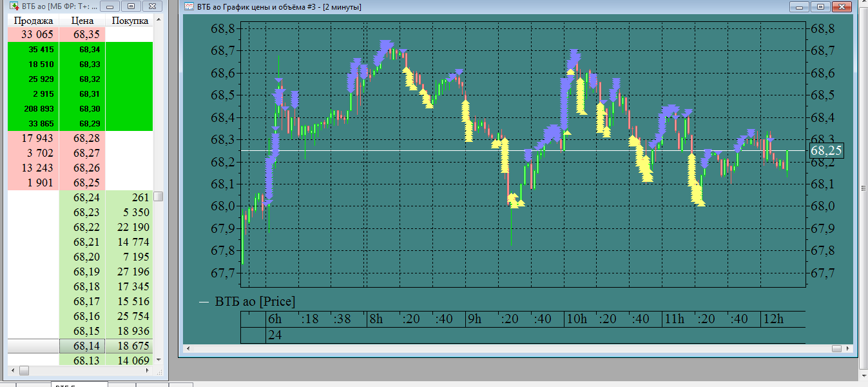
Task: Click the chart scrollbar left arrow
Action: click(x=188, y=348)
